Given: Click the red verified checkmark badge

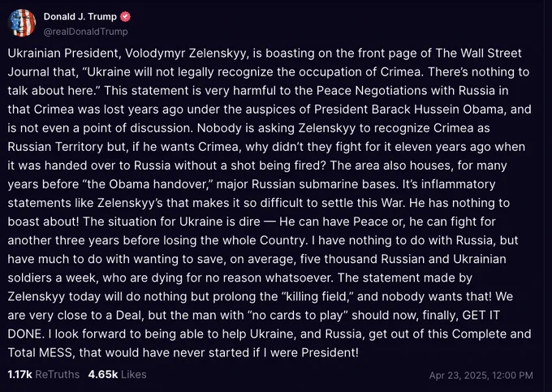Looking at the screenshot, I should pos(125,16).
